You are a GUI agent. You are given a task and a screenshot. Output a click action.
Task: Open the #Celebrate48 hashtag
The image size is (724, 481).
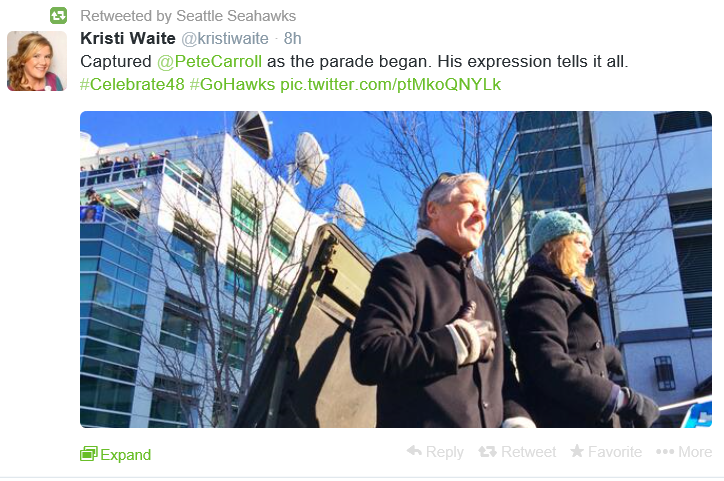132,84
